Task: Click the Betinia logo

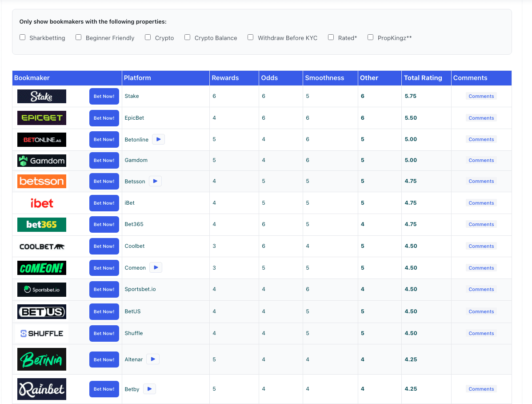Action: [42, 359]
